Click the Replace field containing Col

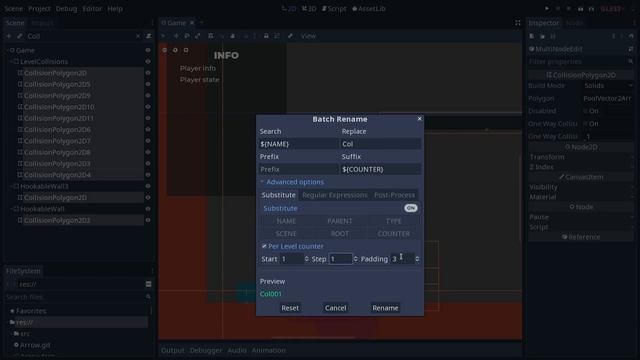(x=380, y=144)
